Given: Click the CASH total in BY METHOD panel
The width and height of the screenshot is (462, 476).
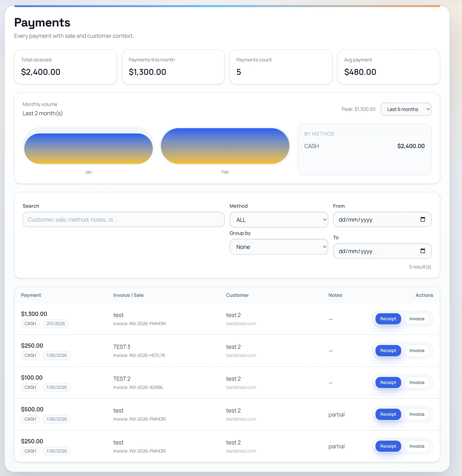Looking at the screenshot, I should tap(410, 146).
